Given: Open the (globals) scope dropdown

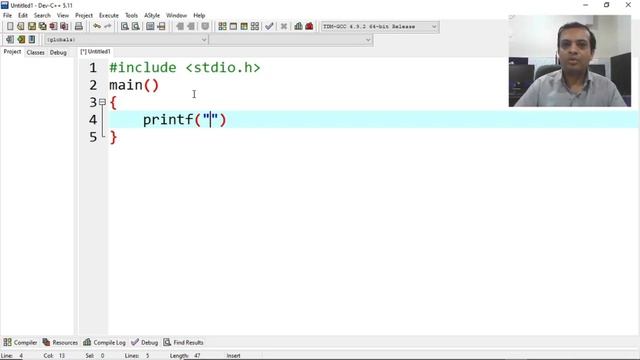Looking at the screenshot, I should point(126,40).
